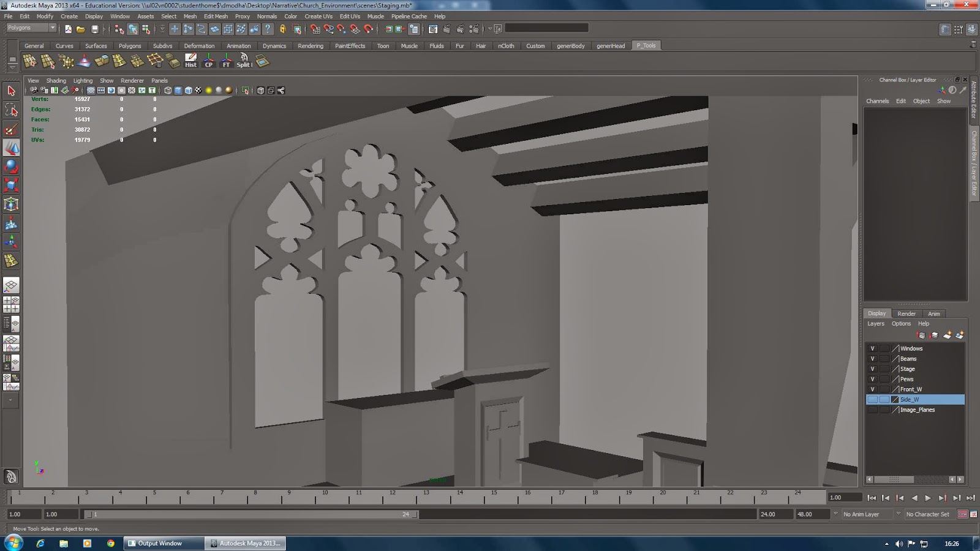Hide the Windows layer visibility
This screenshot has width=980, height=551.
pyautogui.click(x=872, y=348)
